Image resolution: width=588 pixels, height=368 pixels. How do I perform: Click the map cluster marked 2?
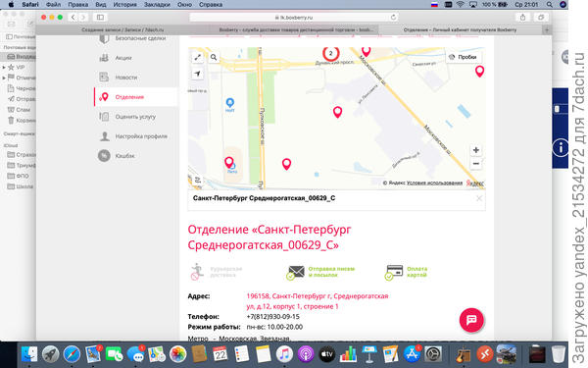pos(331,53)
